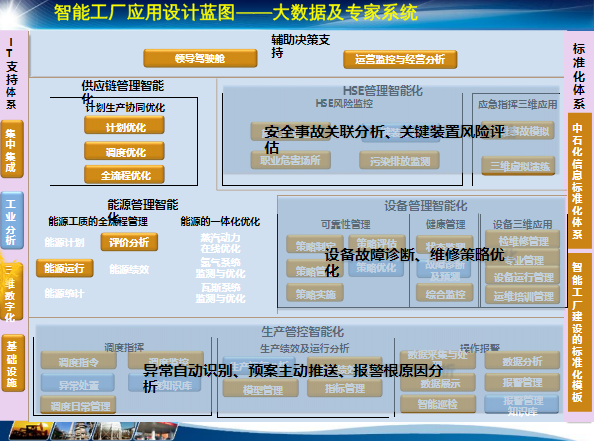Click the 氢气系统监测与优化 text
This screenshot has height=441, width=594.
pyautogui.click(x=220, y=268)
